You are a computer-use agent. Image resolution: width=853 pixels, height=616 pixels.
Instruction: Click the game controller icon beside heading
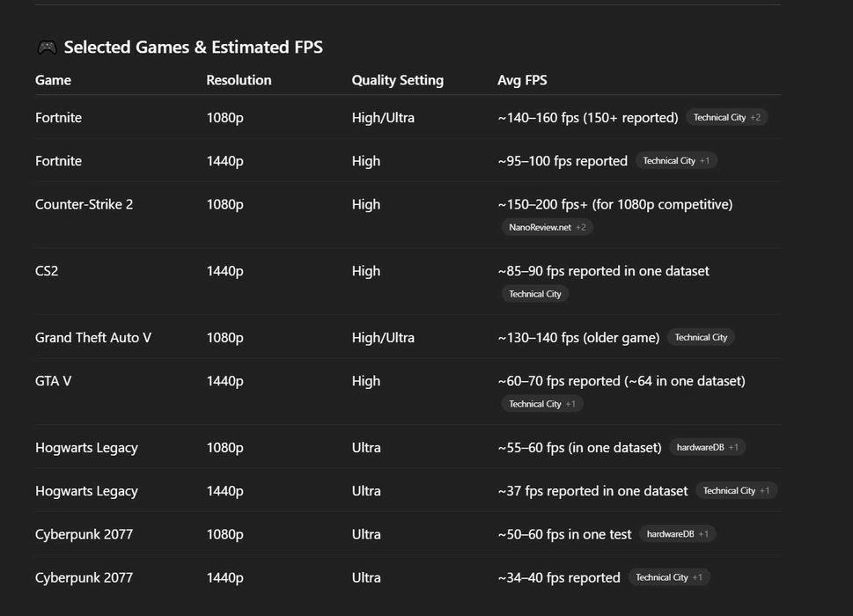click(47, 48)
